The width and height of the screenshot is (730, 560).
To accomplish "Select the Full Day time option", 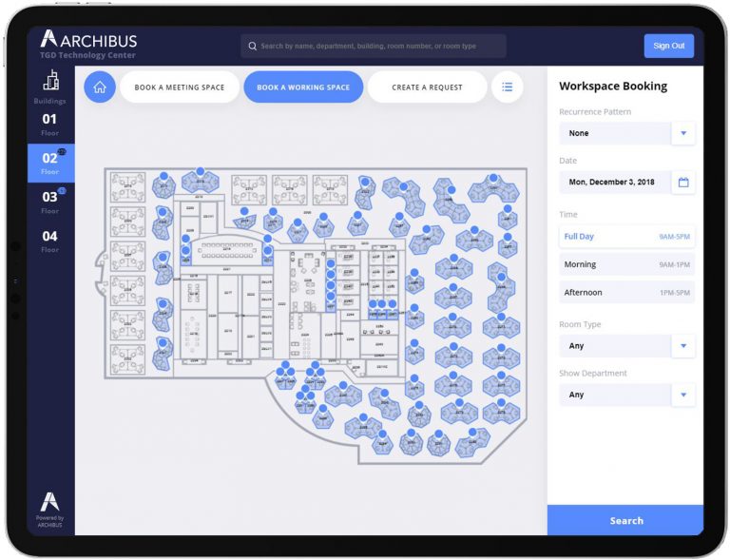I will pos(626,237).
